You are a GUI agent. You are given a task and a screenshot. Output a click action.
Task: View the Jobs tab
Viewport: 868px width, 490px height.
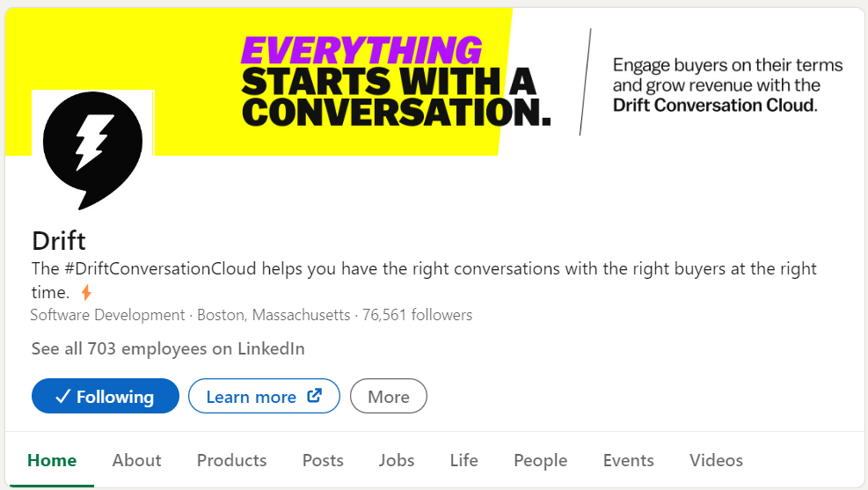coord(397,460)
